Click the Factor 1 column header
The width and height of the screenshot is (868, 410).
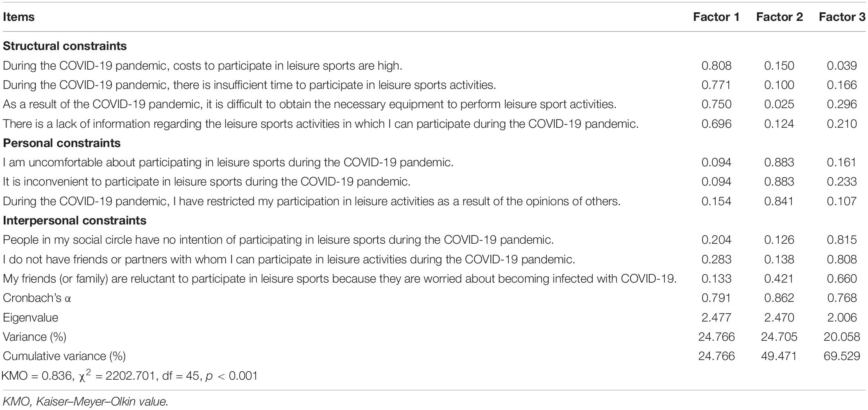[x=716, y=17]
